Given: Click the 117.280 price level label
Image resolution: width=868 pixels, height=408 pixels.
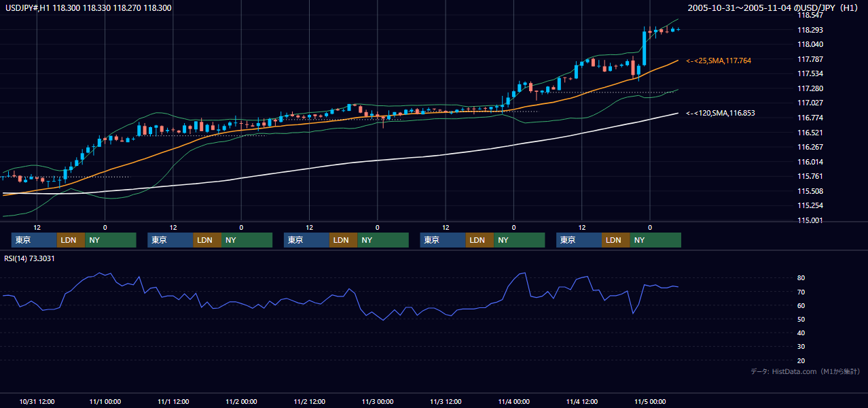Looking at the screenshot, I should click(x=812, y=88).
